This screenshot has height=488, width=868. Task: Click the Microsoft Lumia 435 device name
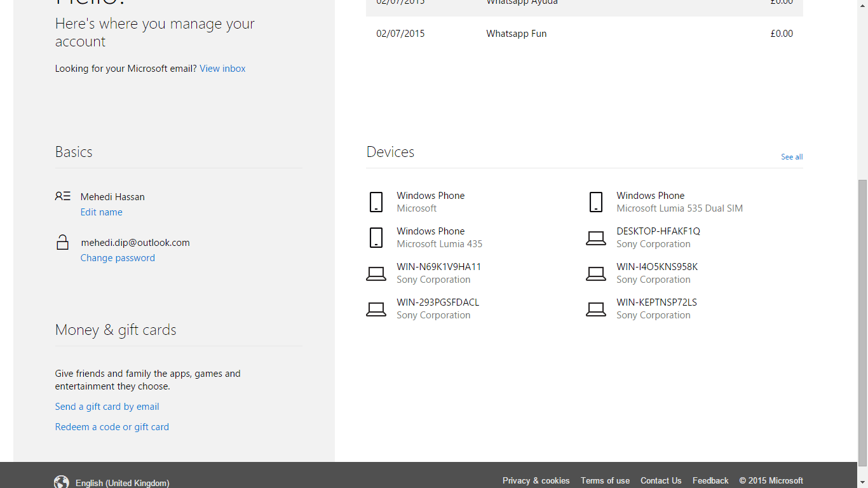pos(439,244)
